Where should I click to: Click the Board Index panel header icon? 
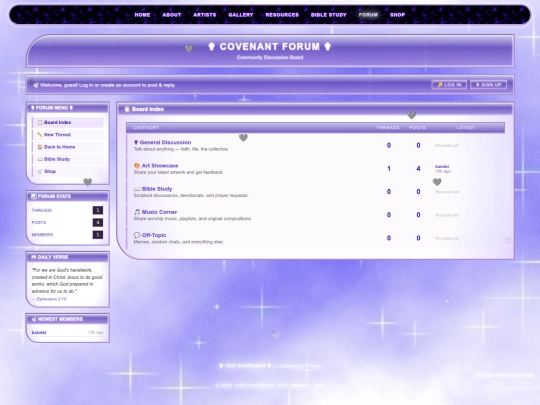pos(127,109)
